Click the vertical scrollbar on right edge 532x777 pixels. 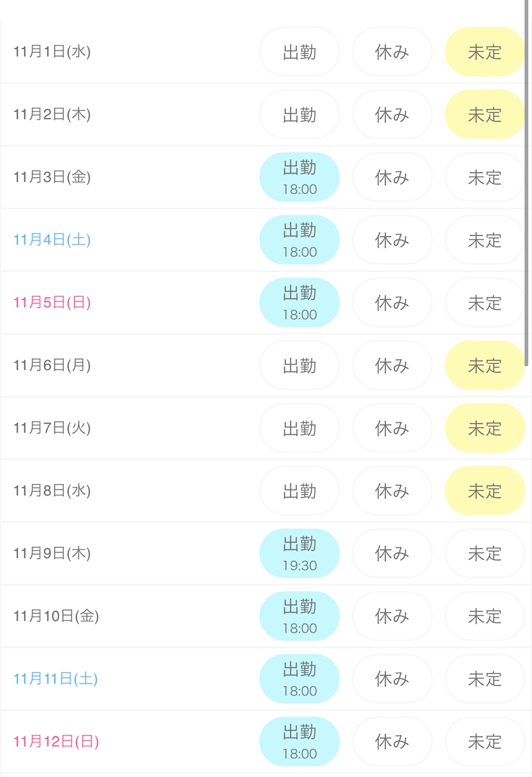527,190
